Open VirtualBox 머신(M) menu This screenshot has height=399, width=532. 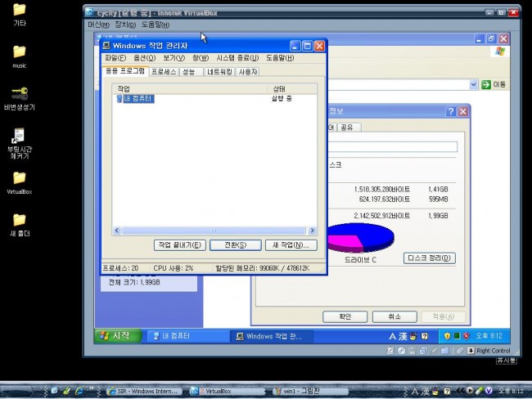[98, 25]
